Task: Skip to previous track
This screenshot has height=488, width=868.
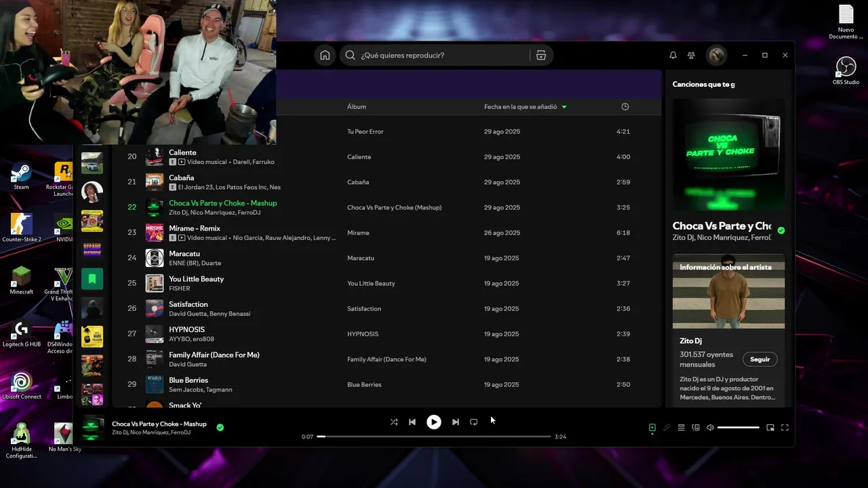Action: point(412,422)
